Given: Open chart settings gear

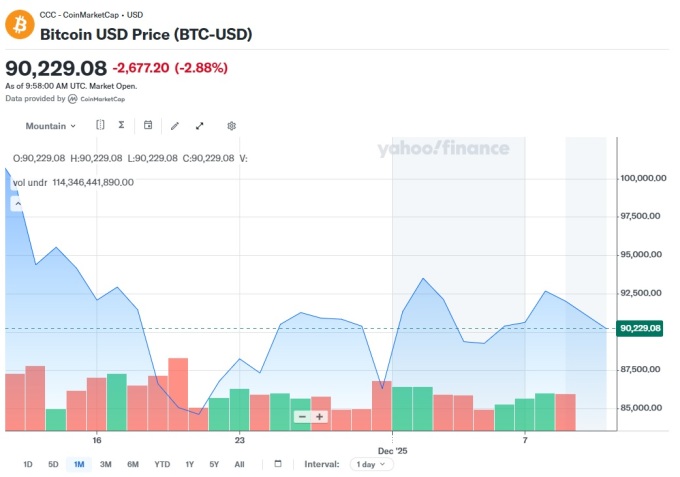Looking at the screenshot, I should point(231,126).
